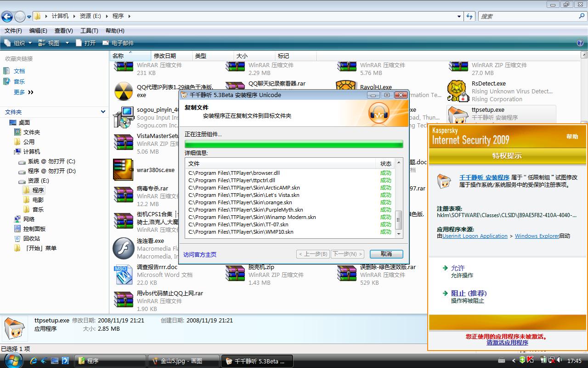Image resolution: width=588 pixels, height=368 pixels.
Task: Open the 帮助(H) menu
Action: tap(115, 31)
